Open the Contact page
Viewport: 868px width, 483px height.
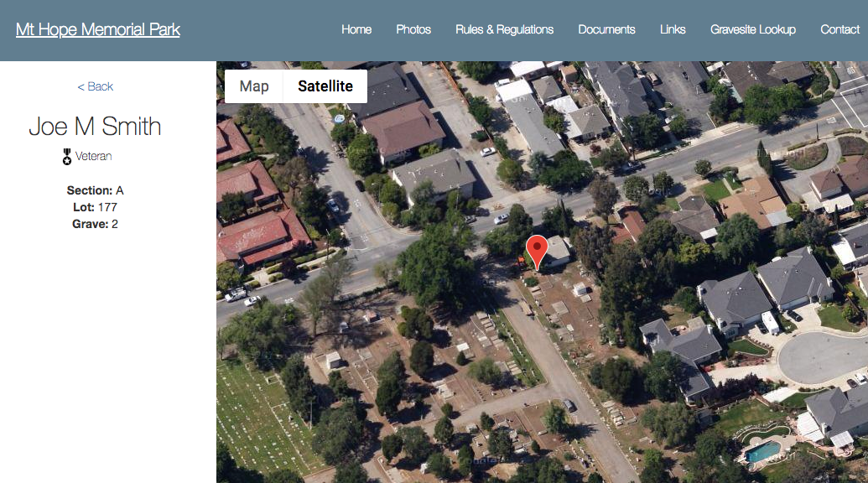(x=839, y=29)
